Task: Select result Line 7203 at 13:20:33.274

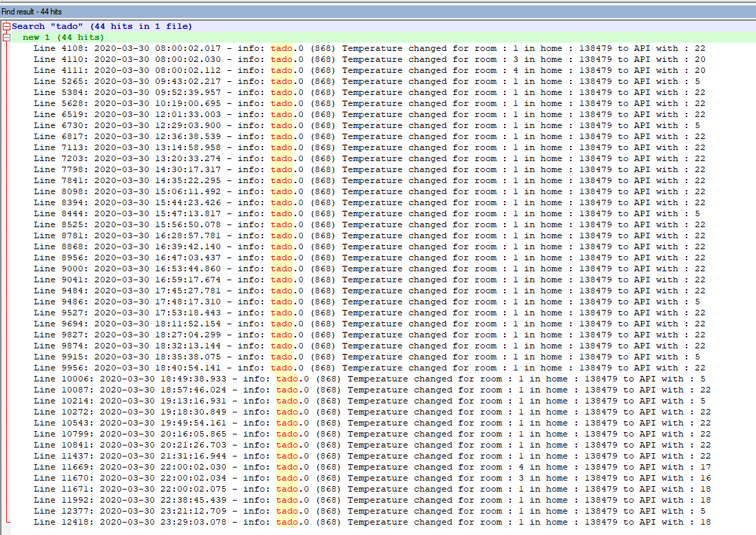Action: pos(369,159)
